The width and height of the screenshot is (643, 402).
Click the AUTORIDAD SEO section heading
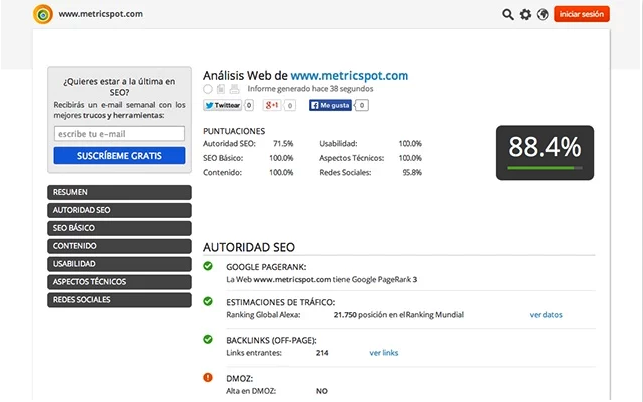[249, 247]
